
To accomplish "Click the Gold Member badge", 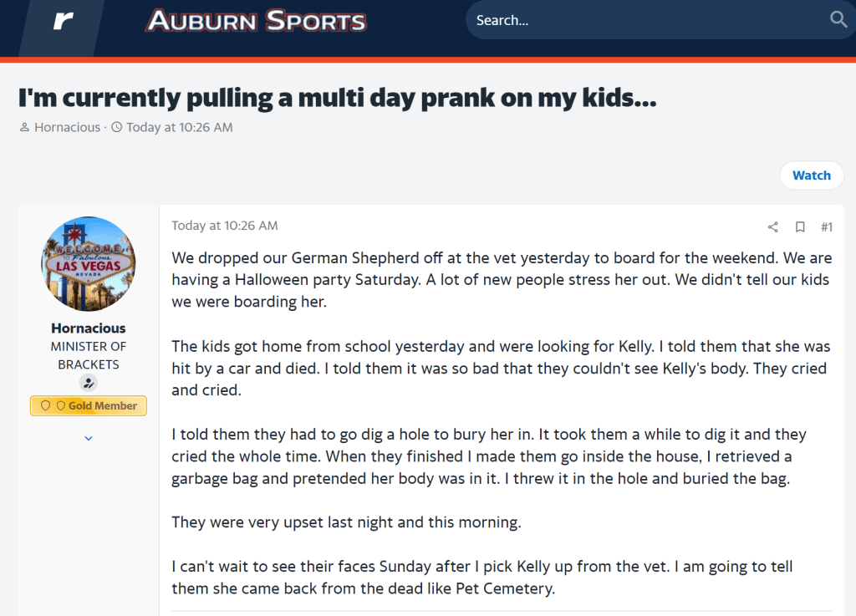I will click(89, 405).
